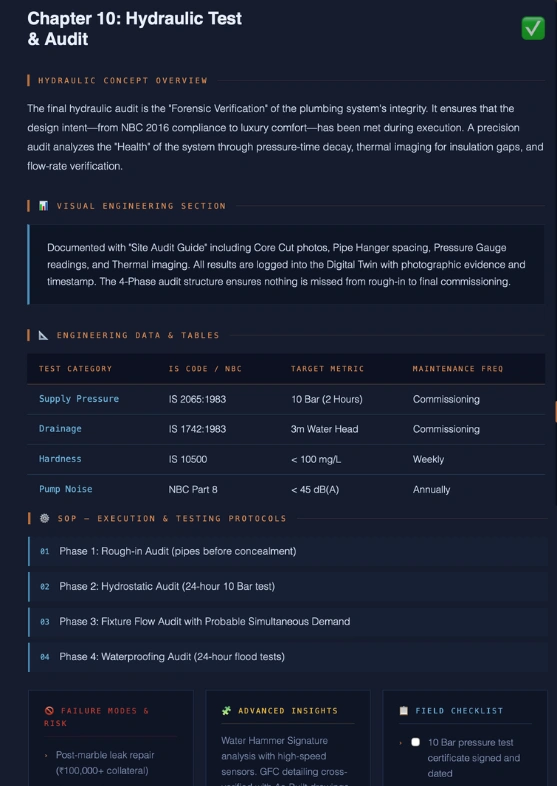Click the Maintenance Freq column header
Viewport: 557px width, 786px height.
tap(458, 369)
